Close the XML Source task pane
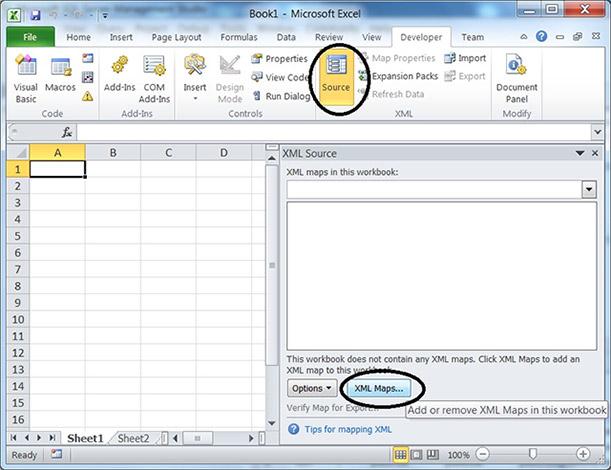Screen dimensions: 611x470 (x=596, y=153)
